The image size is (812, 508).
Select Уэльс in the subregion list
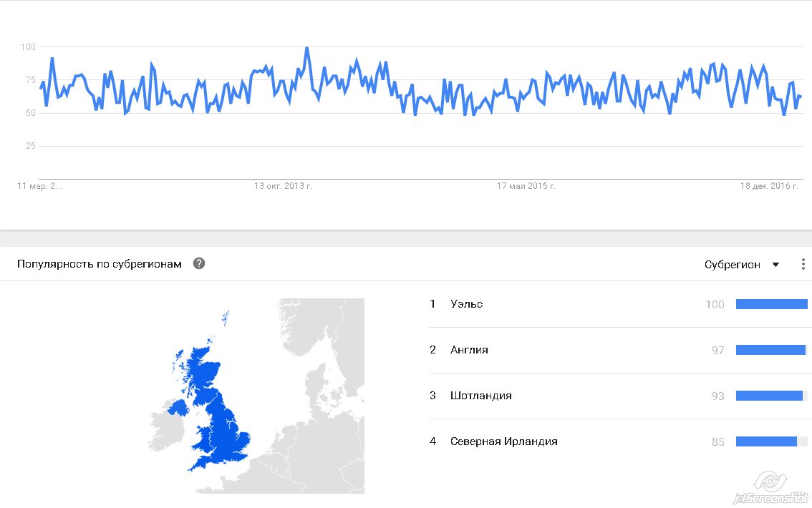(466, 304)
